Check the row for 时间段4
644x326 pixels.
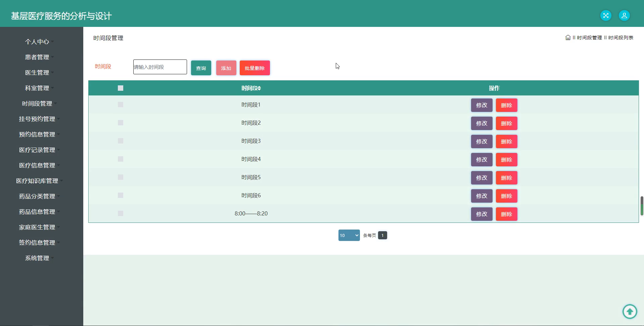[x=121, y=159]
